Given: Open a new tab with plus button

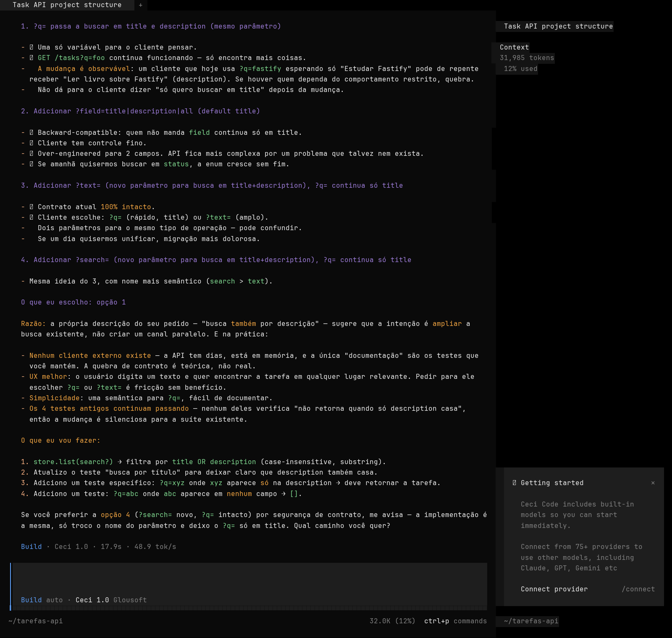Looking at the screenshot, I should tap(141, 5).
